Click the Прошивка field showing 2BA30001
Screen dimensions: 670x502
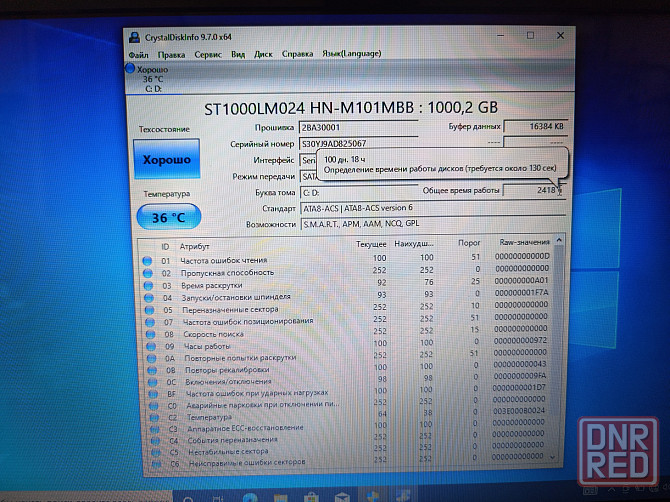358,127
